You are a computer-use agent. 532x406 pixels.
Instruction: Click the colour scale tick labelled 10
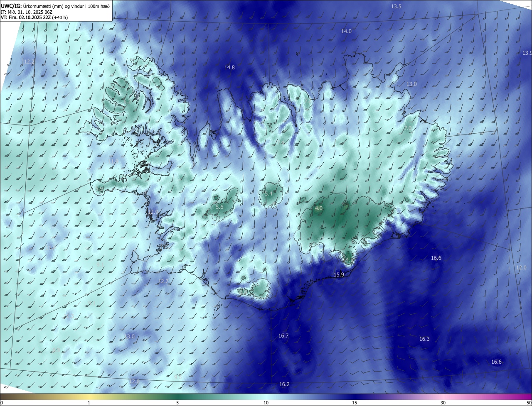coord(266,403)
